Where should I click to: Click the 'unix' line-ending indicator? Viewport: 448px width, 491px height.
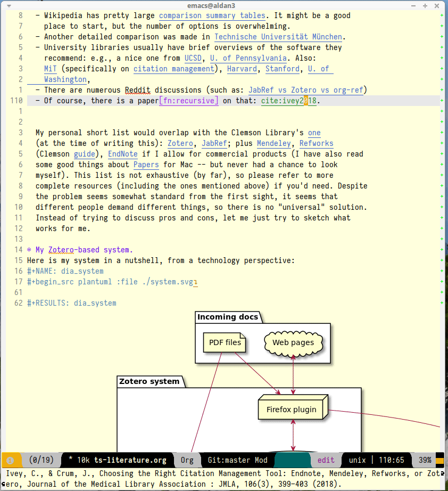coord(357,460)
